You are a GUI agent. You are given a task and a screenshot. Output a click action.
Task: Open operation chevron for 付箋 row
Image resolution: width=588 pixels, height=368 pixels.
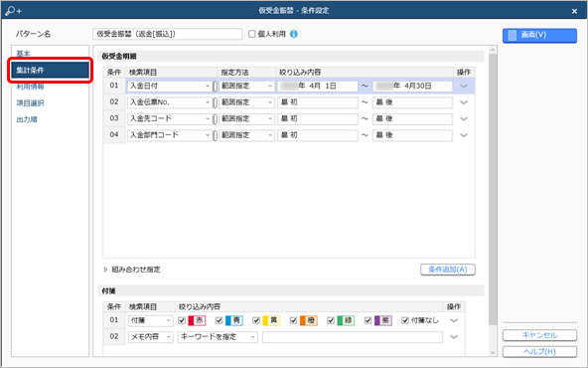point(454,320)
